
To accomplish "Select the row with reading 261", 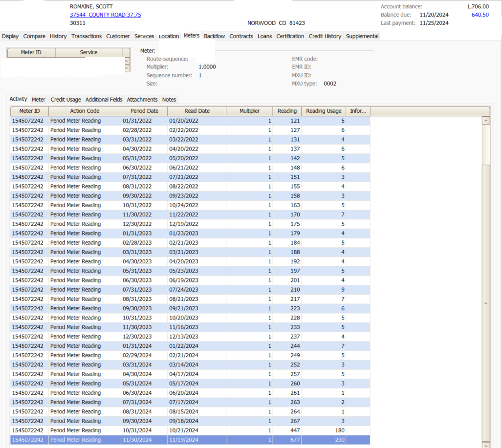I will (x=190, y=393).
